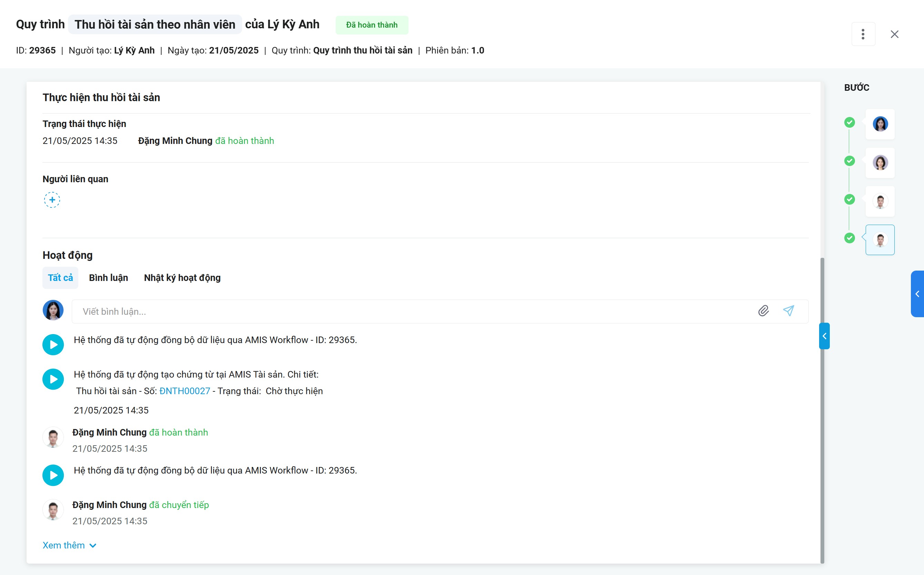Add a related person with plus icon
The image size is (924, 575).
coord(52,200)
